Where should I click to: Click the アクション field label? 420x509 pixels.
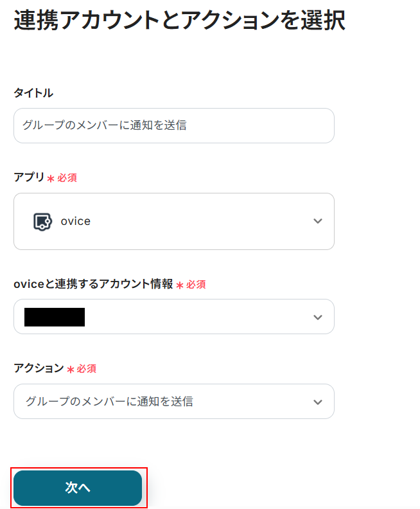(x=39, y=368)
